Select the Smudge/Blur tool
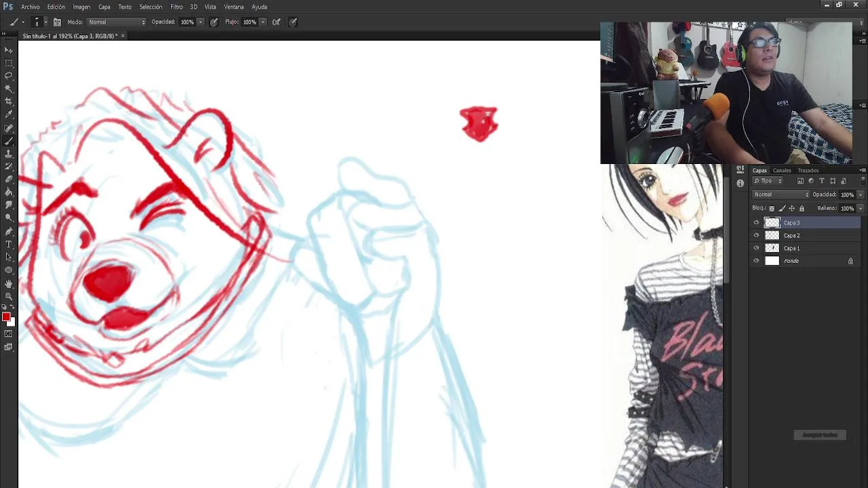 (9, 205)
